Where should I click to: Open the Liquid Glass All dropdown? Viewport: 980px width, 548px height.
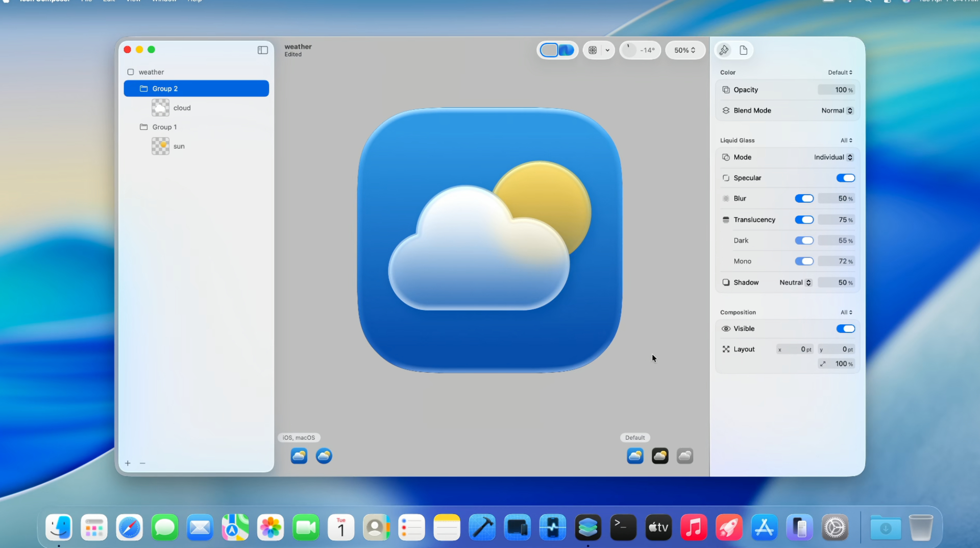click(x=846, y=140)
